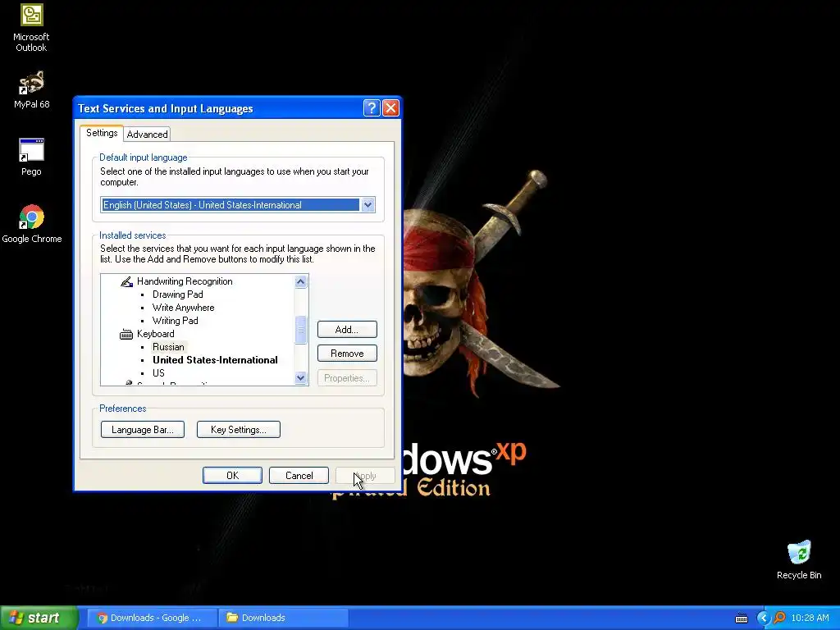Click the Remove button
Screen dimensions: 840x630
tap(347, 354)
